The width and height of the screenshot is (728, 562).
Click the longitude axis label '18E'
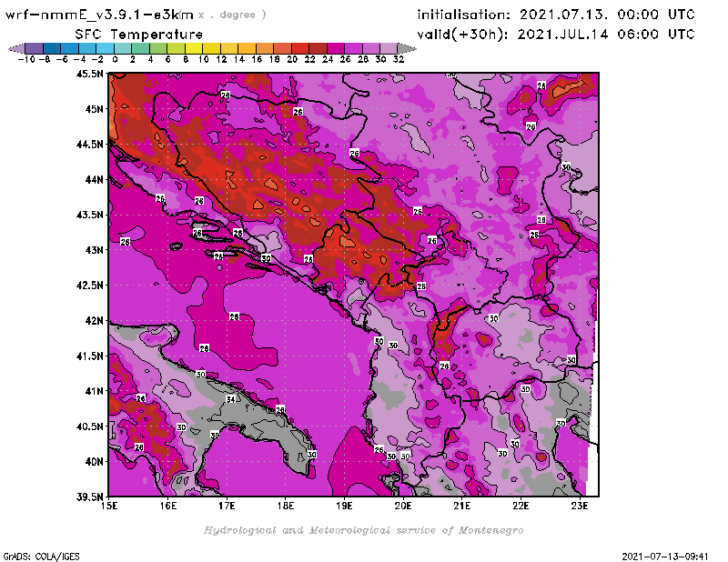(x=286, y=506)
